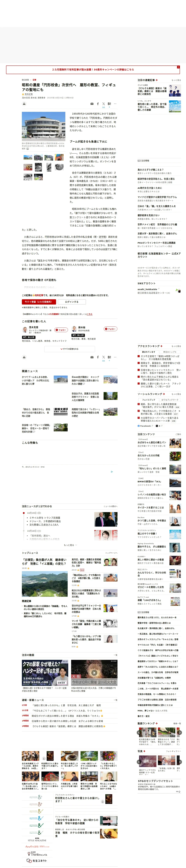The image size is (186, 868).
Task: Share article by mail, top envelope icon
Action: (x=92, y=104)
